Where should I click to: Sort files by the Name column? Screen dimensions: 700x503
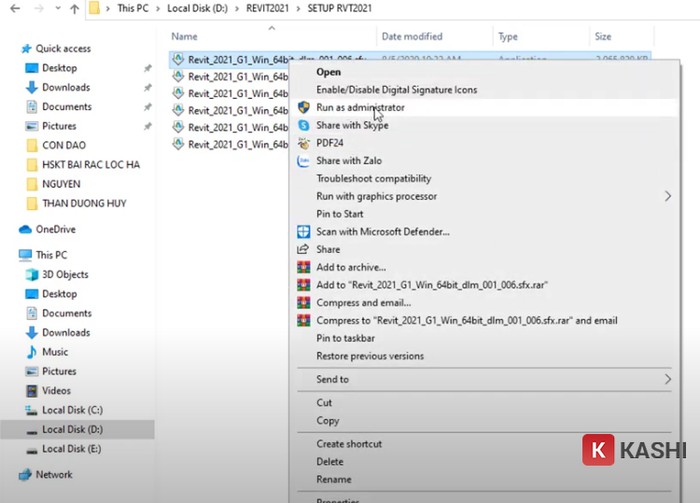tap(184, 37)
